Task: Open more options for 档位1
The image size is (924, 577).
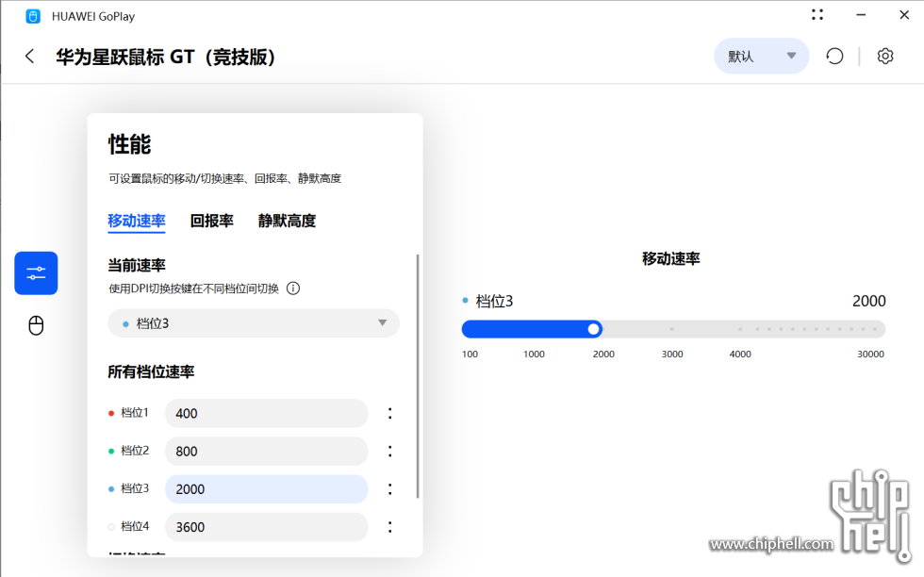Action: click(389, 413)
